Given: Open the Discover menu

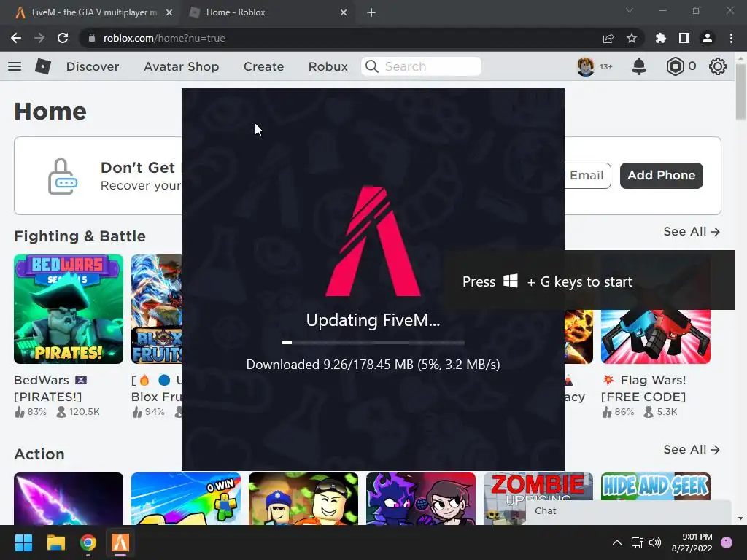Looking at the screenshot, I should pos(93,66).
